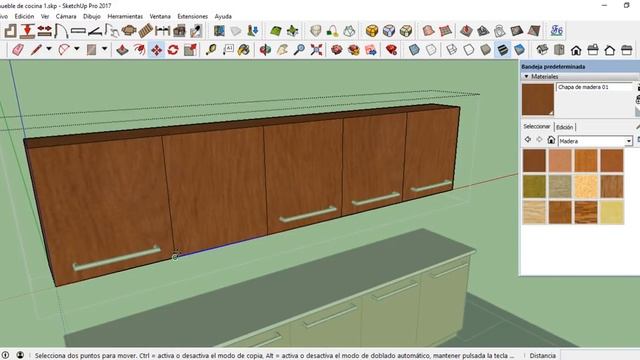Screen dimensions: 640x360
Task: Toggle Back Edges face style
Action: point(431,50)
